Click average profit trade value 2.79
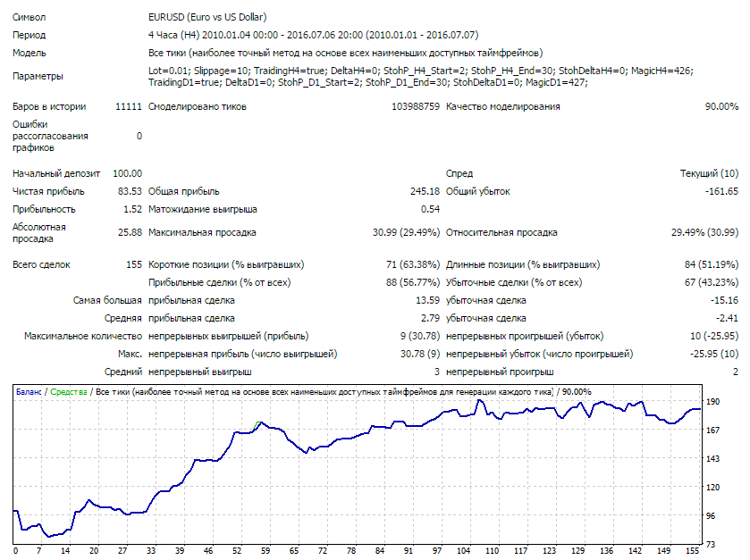750x560 pixels. click(430, 318)
